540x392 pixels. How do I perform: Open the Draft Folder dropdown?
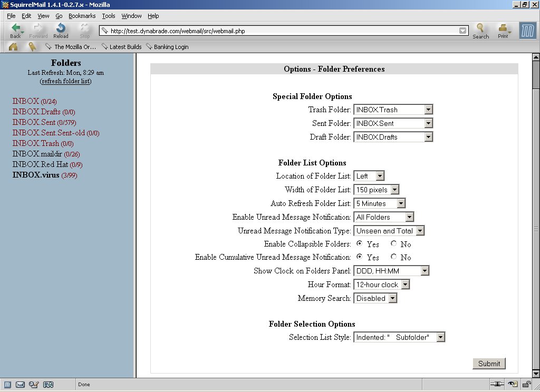pyautogui.click(x=393, y=137)
